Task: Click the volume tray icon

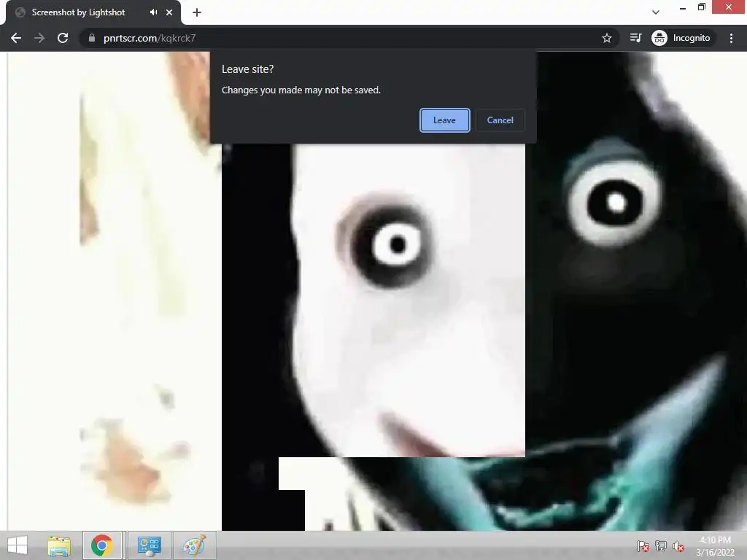Action: [678, 546]
